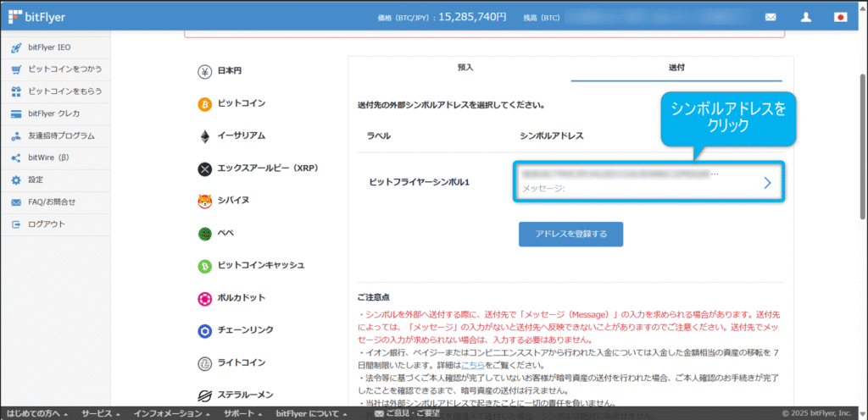
Task: Expand the bitFlyer について footer menu
Action: 311,413
